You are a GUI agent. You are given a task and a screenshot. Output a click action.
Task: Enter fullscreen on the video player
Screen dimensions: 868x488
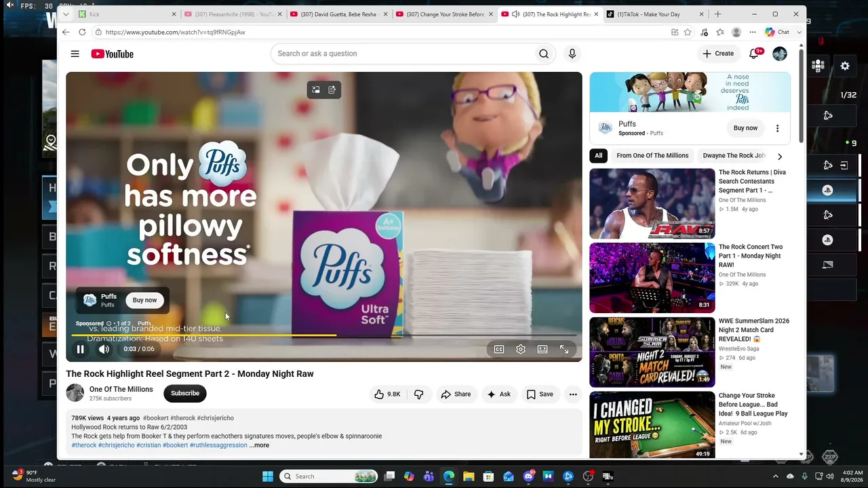tap(564, 349)
